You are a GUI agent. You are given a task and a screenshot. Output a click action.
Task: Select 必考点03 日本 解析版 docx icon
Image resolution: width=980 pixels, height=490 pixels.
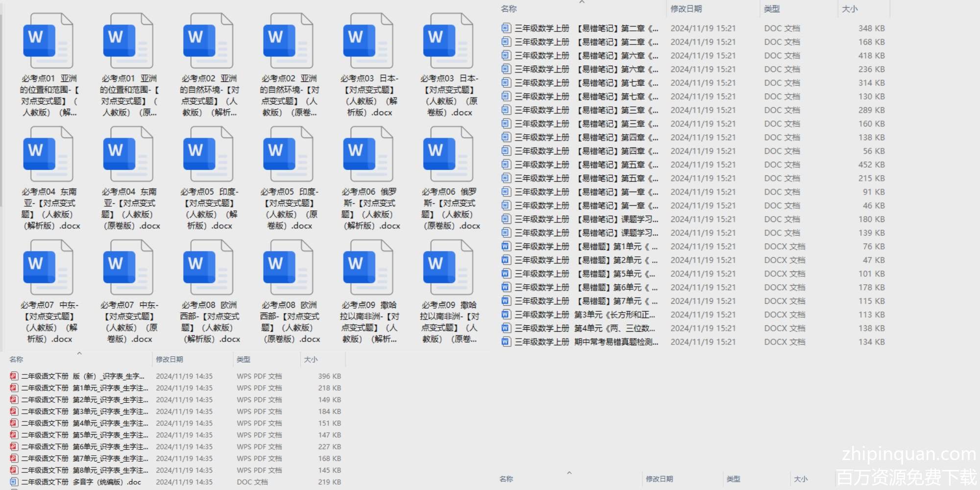tap(368, 41)
